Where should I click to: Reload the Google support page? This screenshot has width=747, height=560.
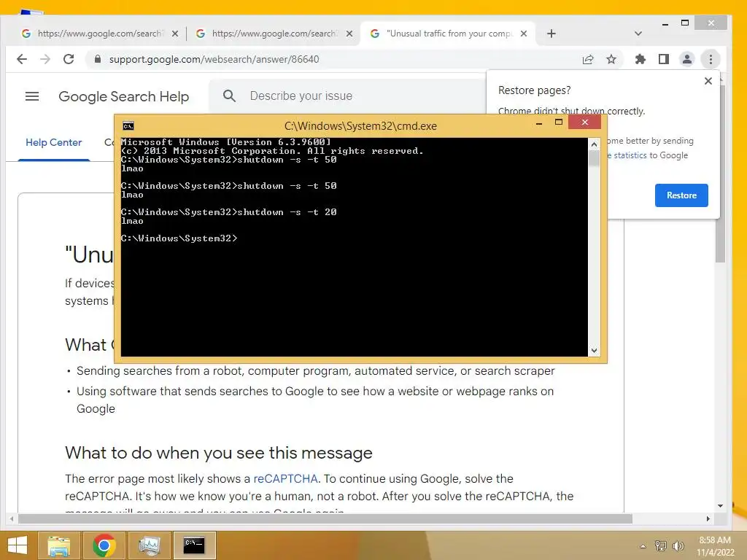click(x=69, y=59)
